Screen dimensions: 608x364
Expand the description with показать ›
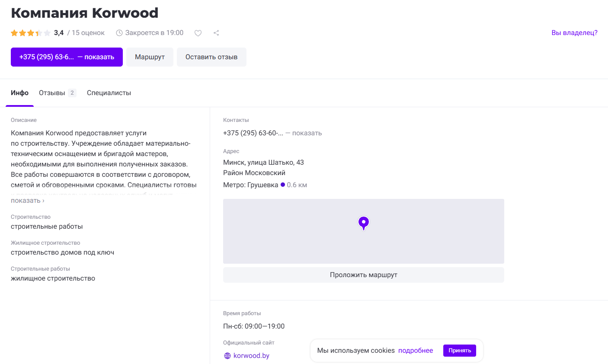click(28, 201)
